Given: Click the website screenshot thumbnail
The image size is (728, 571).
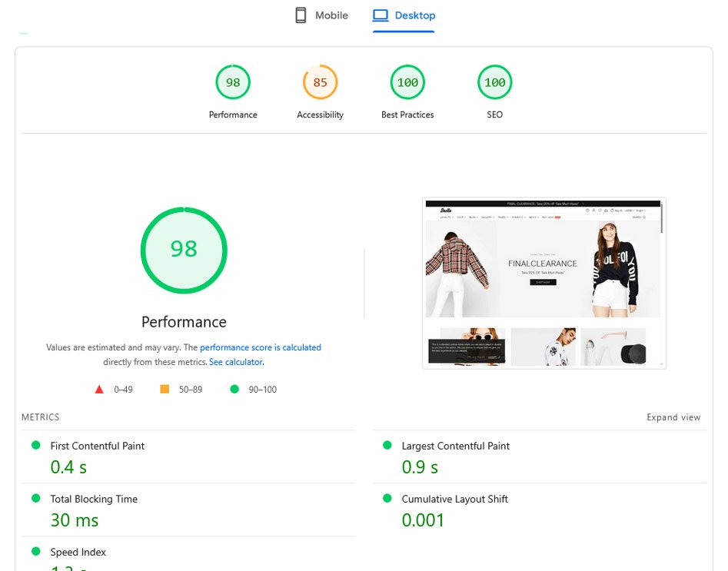Looking at the screenshot, I should click(544, 283).
